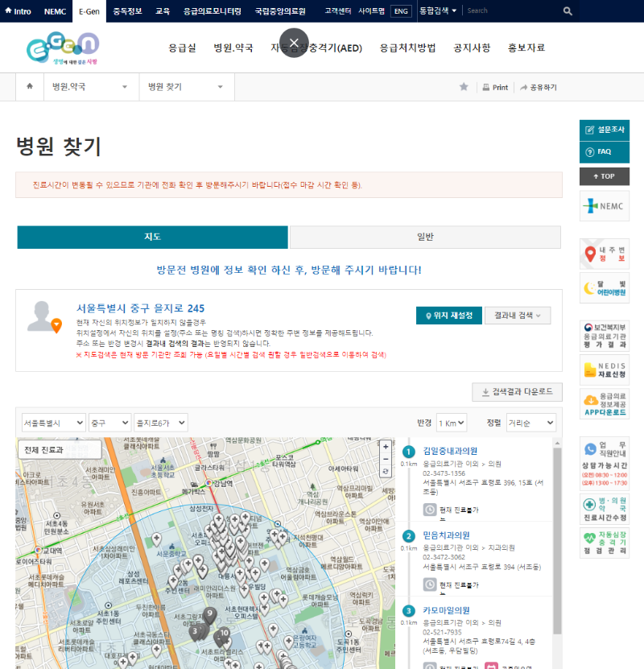Switch to the 지도 tab
Image resolution: width=644 pixels, height=669 pixels.
coord(153,237)
